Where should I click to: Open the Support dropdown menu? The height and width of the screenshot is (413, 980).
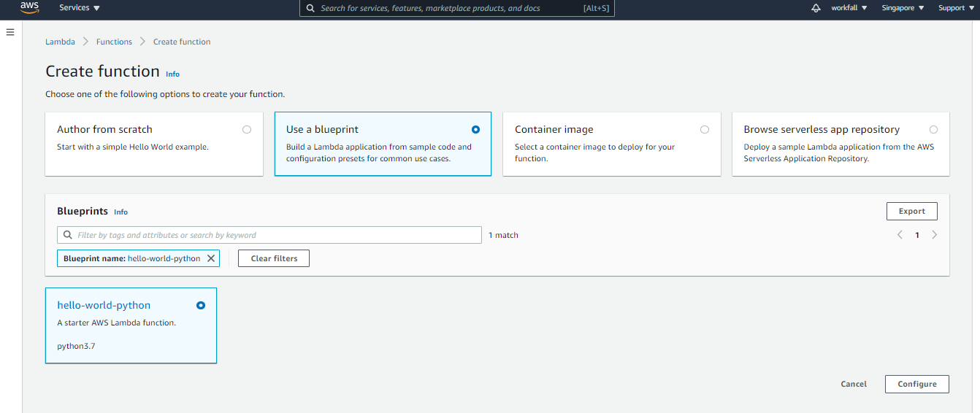point(956,8)
